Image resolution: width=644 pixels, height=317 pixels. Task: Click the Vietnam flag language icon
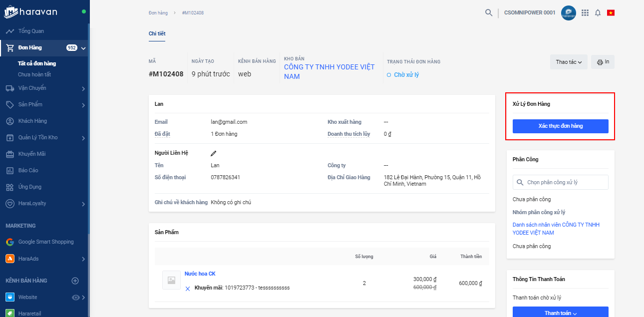point(611,12)
